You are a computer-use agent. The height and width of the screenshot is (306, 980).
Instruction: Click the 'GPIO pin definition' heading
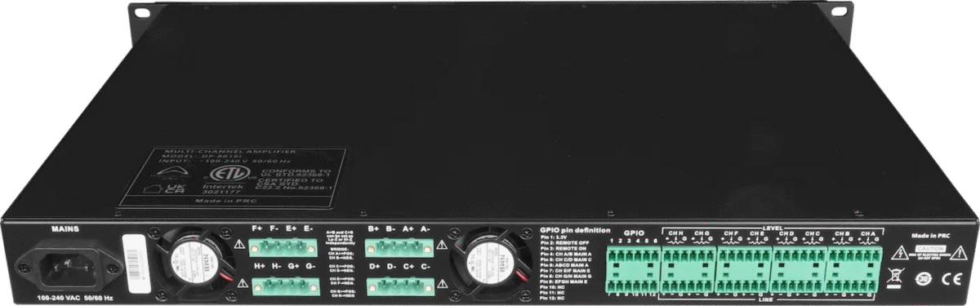click(x=574, y=231)
